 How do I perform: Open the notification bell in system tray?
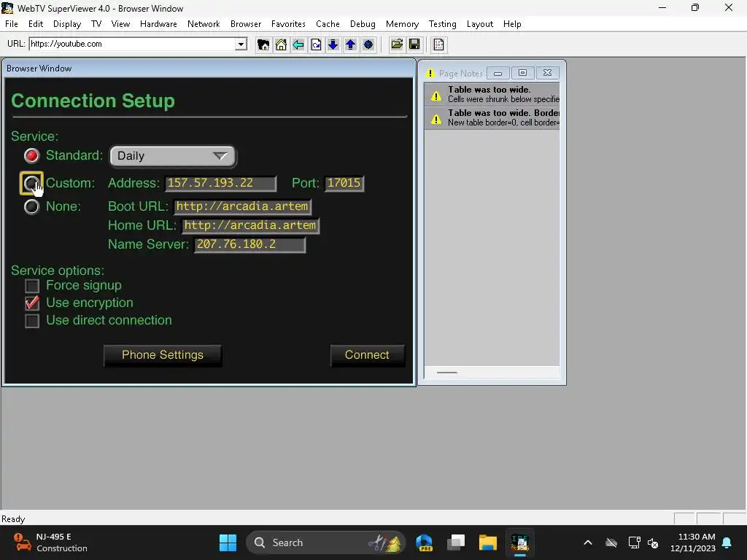tap(727, 542)
